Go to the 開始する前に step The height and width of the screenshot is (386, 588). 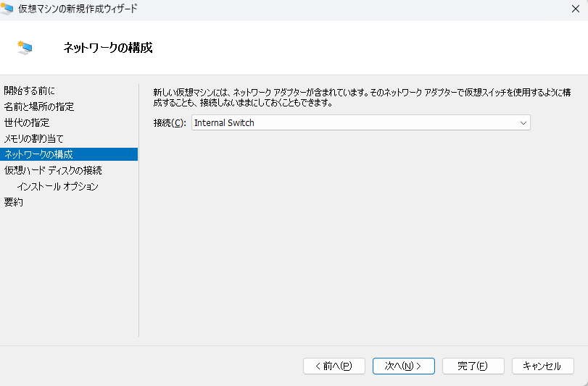pos(29,91)
